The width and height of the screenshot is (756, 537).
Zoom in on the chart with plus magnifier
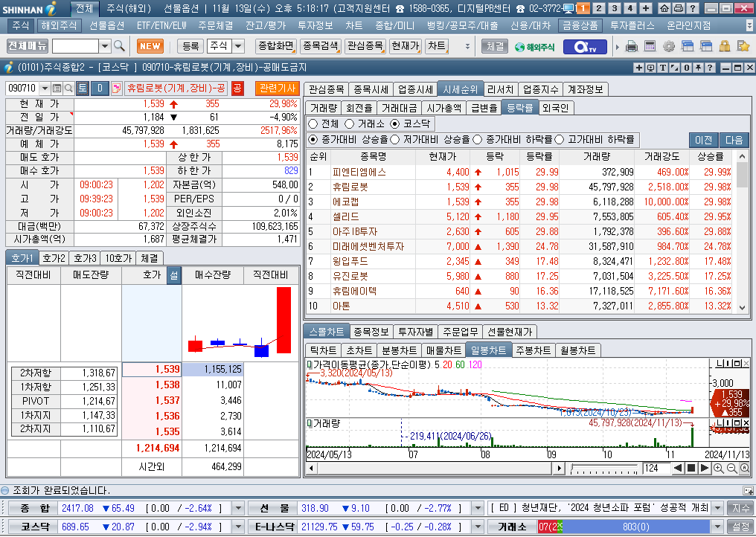(x=718, y=468)
